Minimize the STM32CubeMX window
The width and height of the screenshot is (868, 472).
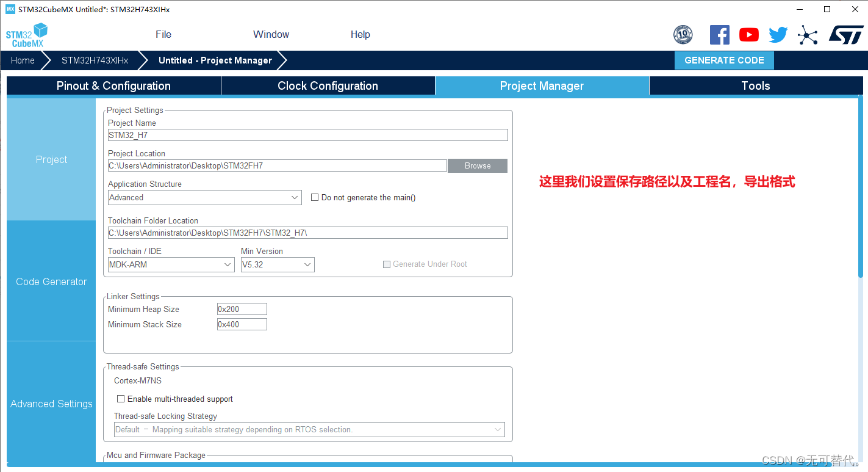click(x=800, y=9)
